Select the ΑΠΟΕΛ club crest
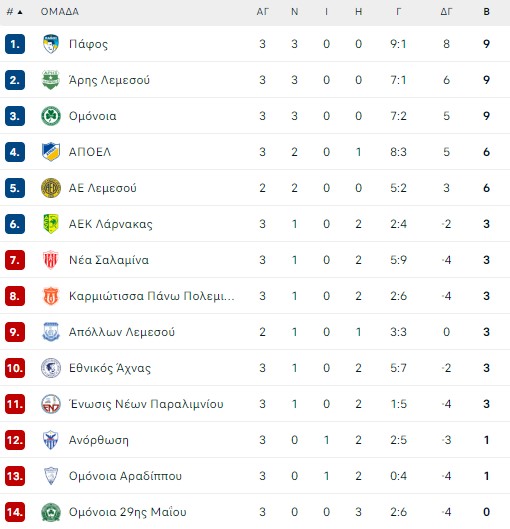Image resolution: width=510 pixels, height=529 pixels. (x=51, y=152)
